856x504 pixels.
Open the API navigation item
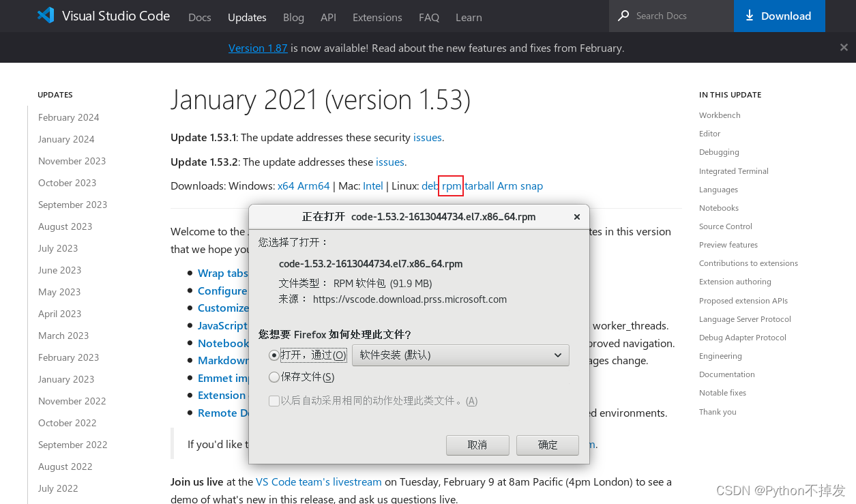pyautogui.click(x=328, y=17)
